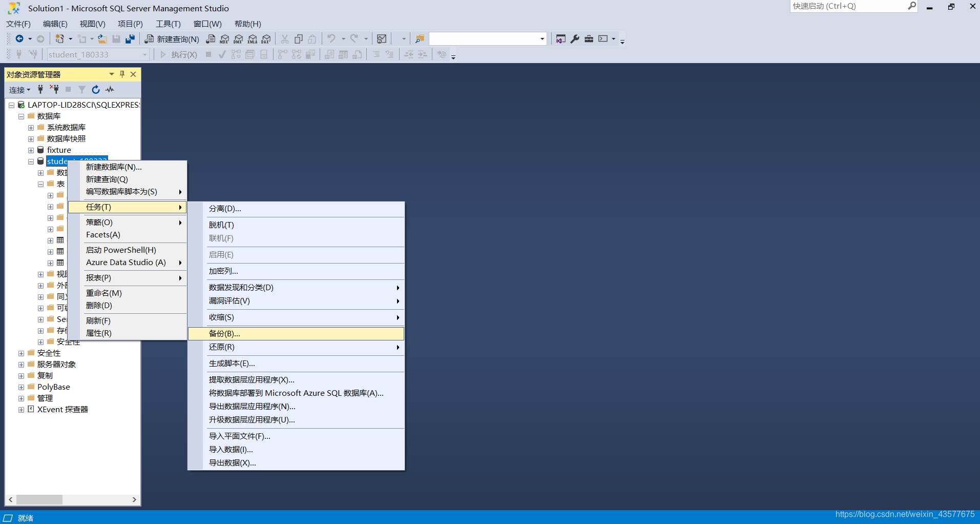Select 新建数据库(N)... from context menu
Screen dimensions: 980x524
point(128,167)
